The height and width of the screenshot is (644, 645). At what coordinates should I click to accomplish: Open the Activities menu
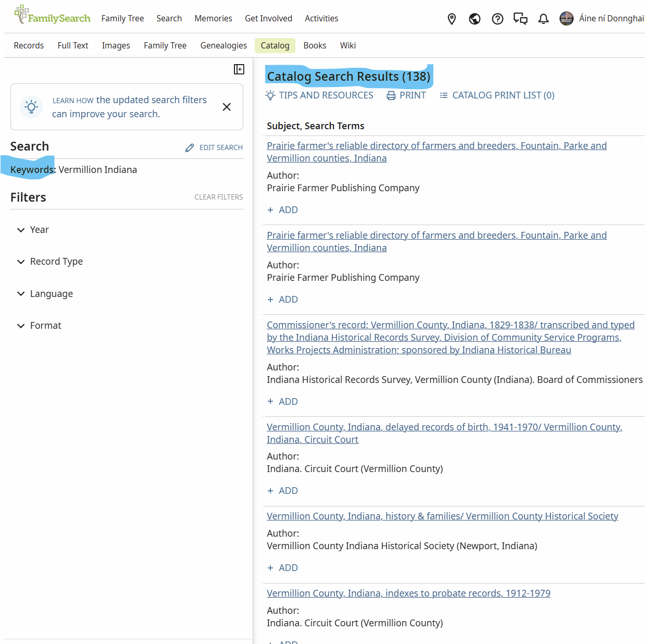pyautogui.click(x=321, y=18)
